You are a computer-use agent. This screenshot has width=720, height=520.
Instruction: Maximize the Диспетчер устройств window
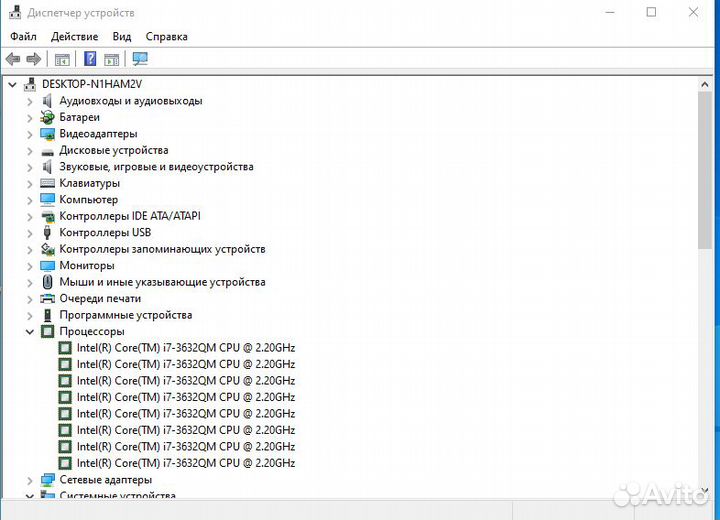(x=651, y=12)
